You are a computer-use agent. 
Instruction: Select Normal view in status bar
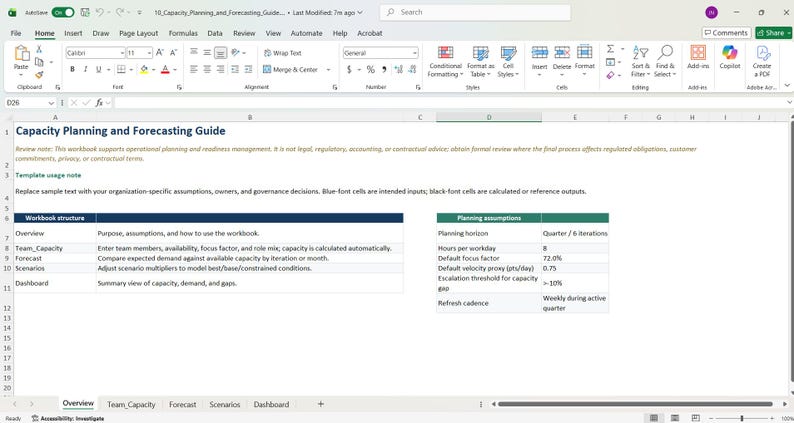(x=654, y=418)
